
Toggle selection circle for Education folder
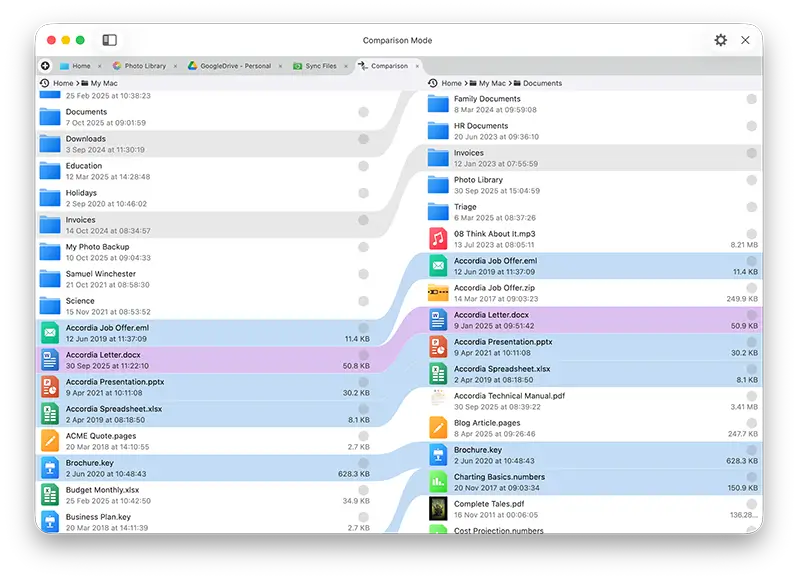(363, 166)
